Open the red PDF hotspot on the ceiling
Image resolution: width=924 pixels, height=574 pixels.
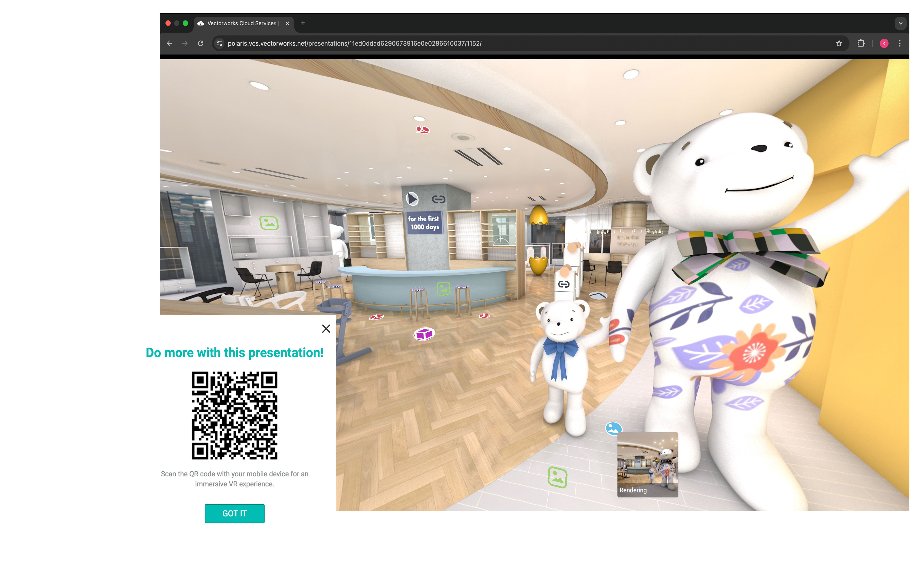(422, 130)
